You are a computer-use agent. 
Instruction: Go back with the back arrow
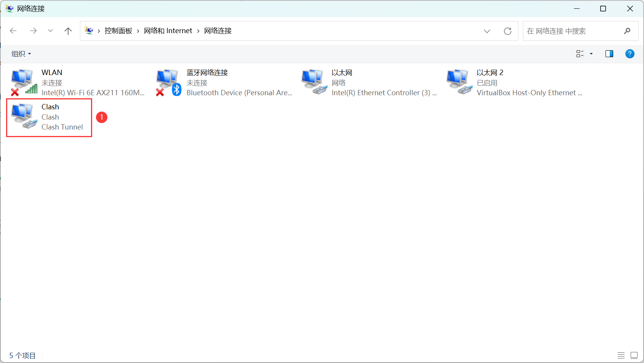pyautogui.click(x=13, y=31)
